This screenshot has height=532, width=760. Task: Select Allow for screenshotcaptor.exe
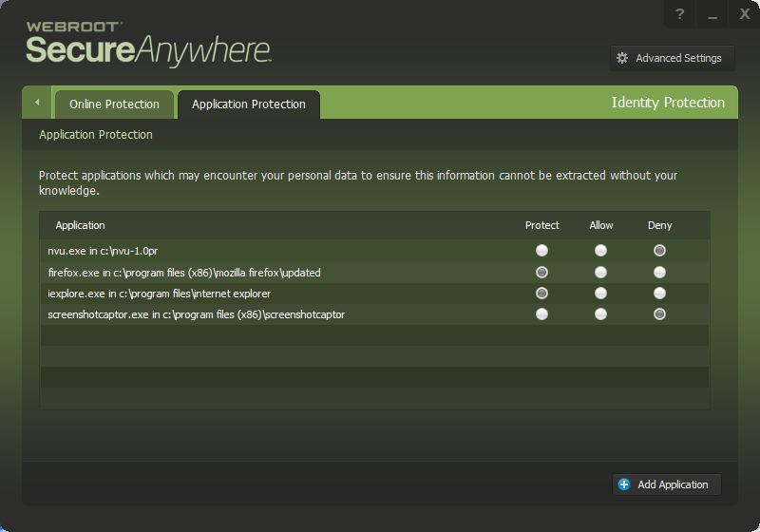click(x=601, y=314)
